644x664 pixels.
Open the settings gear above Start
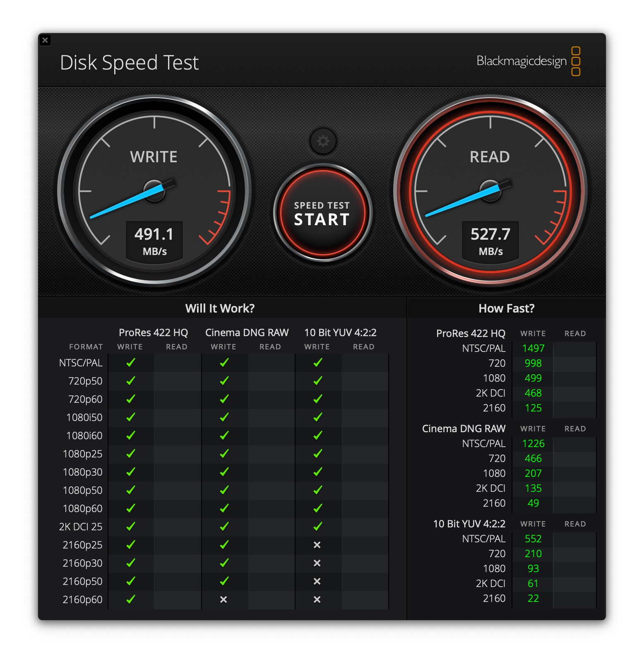click(323, 141)
